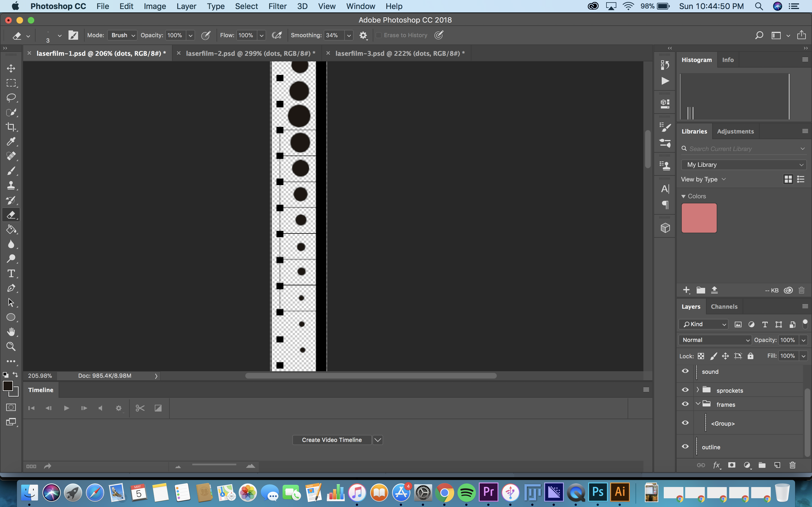812x507 pixels.
Task: Click Create Video Timeline button
Action: point(332,439)
